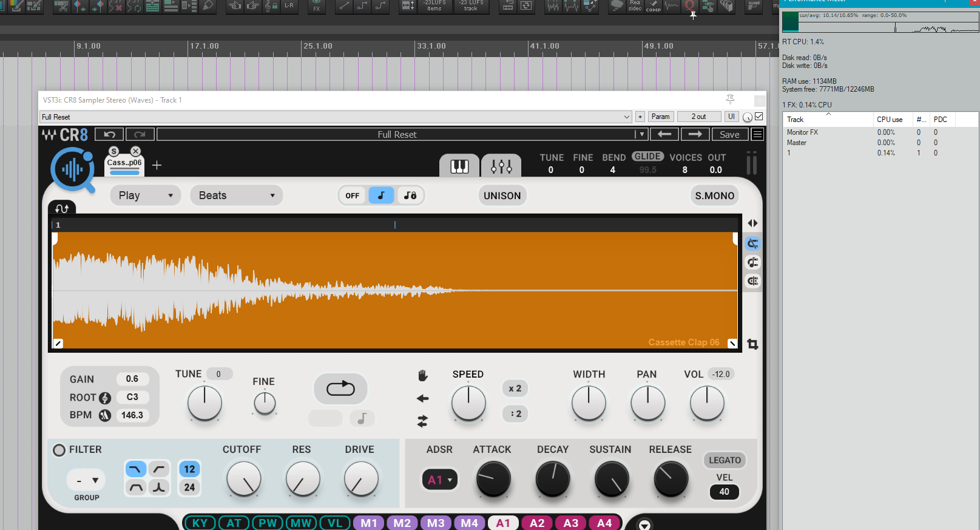980x530 pixels.
Task: Open the keyboard view tab
Action: pos(459,166)
